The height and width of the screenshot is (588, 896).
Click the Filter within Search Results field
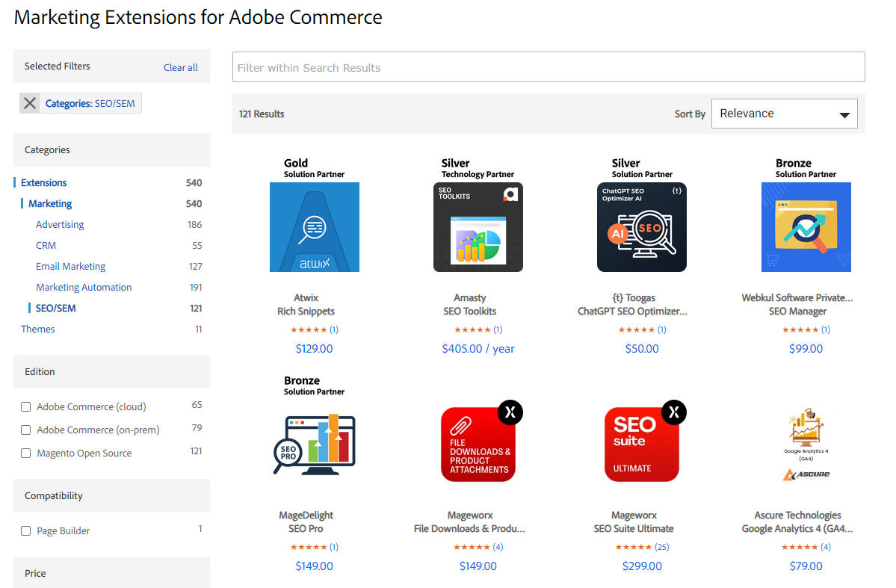[549, 67]
